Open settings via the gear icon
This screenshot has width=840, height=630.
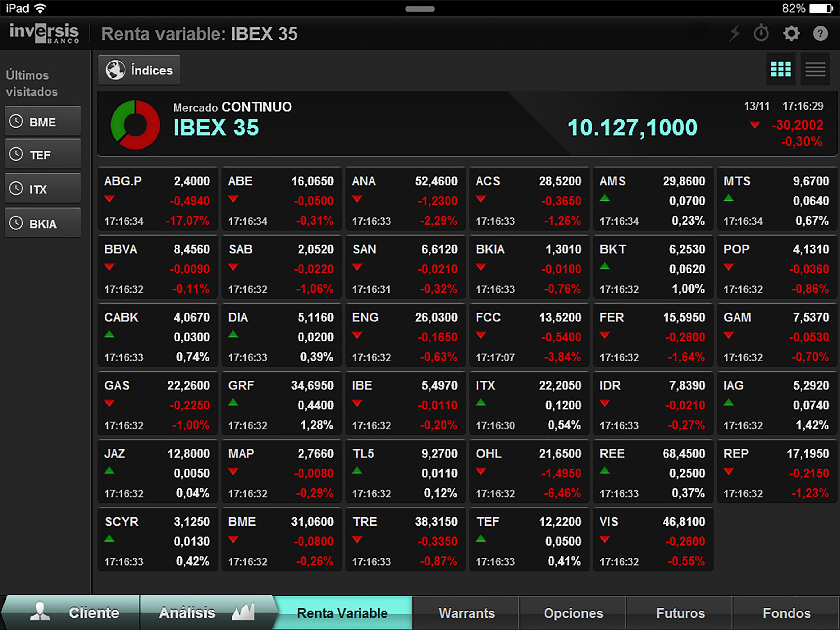(791, 34)
